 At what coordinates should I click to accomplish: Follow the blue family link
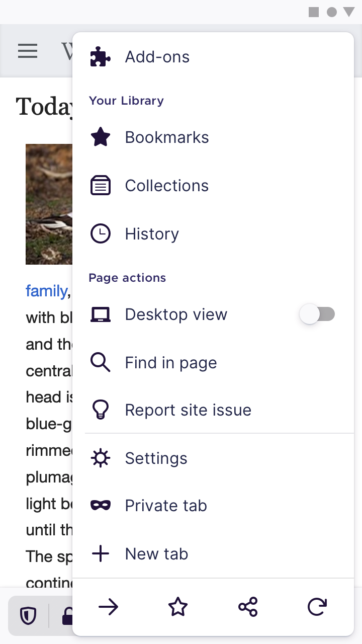pyautogui.click(x=46, y=291)
